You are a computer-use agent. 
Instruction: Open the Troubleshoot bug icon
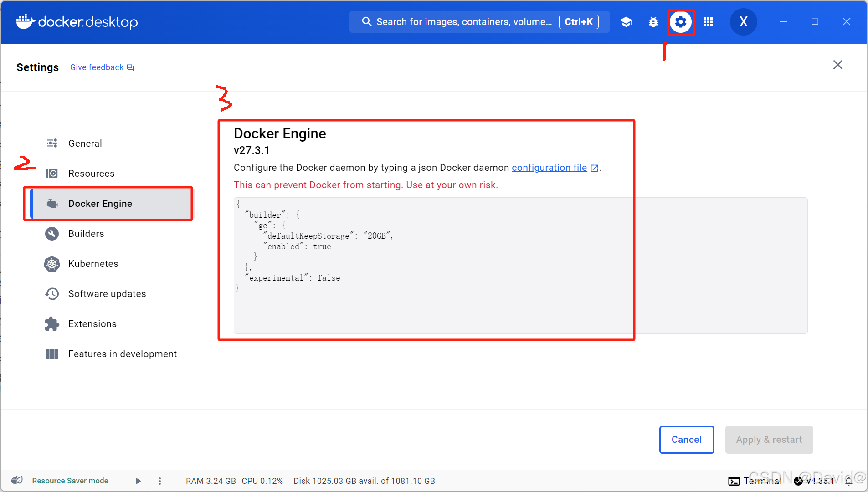(x=653, y=22)
